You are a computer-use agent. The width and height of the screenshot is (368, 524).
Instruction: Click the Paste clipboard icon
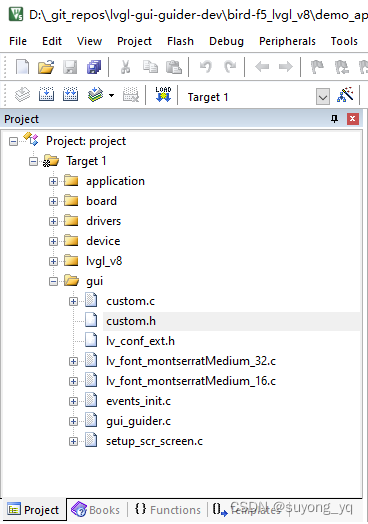174,67
